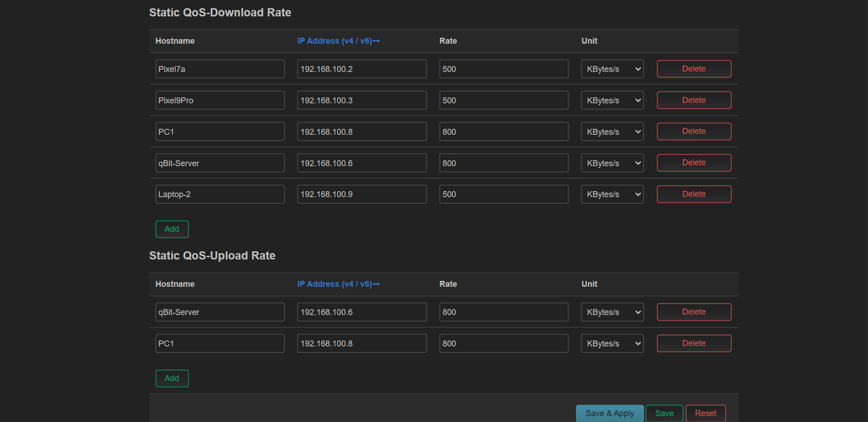
Task: Click qBit-Server hostname field in download table
Action: coord(220,163)
